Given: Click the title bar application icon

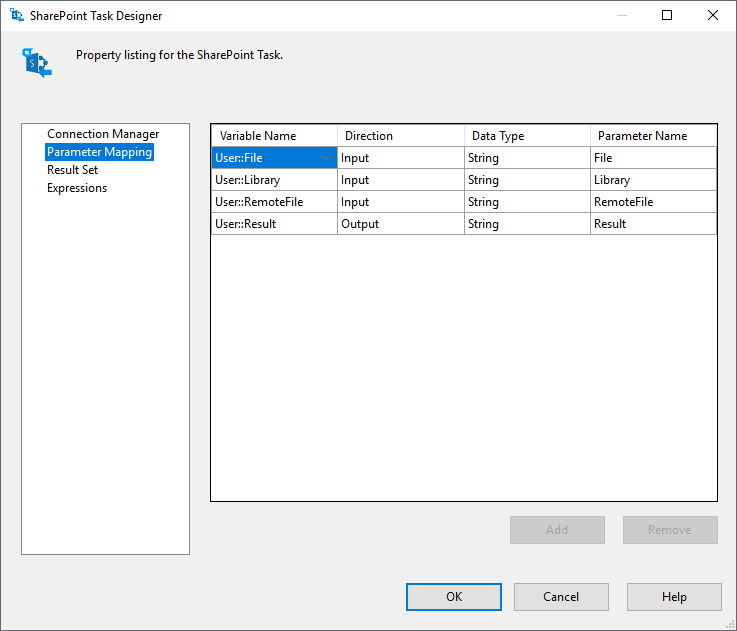Looking at the screenshot, I should [x=16, y=16].
